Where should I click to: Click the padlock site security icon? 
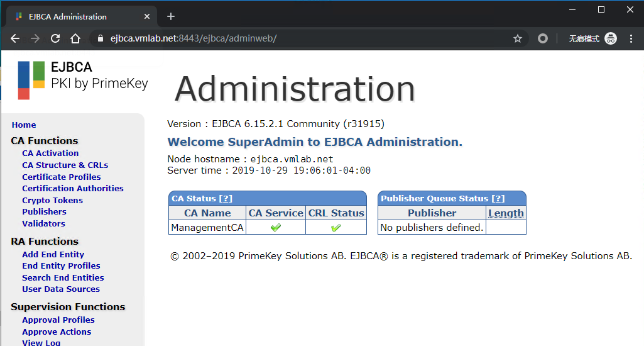click(101, 38)
